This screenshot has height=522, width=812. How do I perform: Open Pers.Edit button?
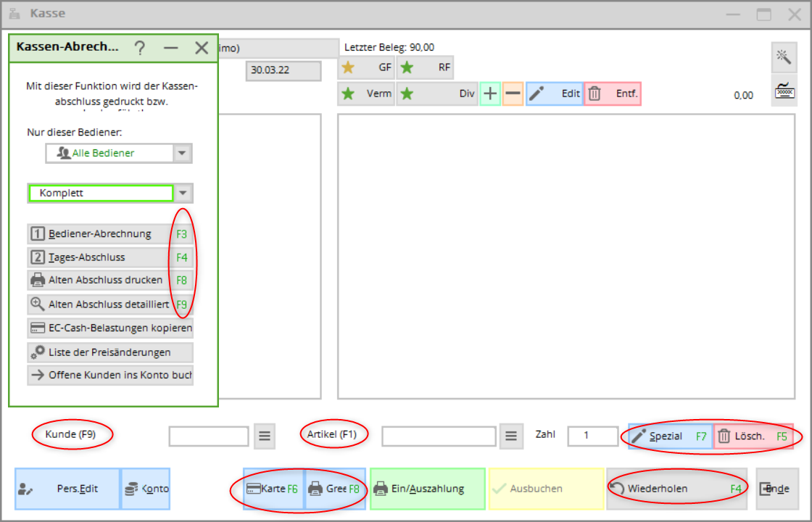tap(67, 489)
